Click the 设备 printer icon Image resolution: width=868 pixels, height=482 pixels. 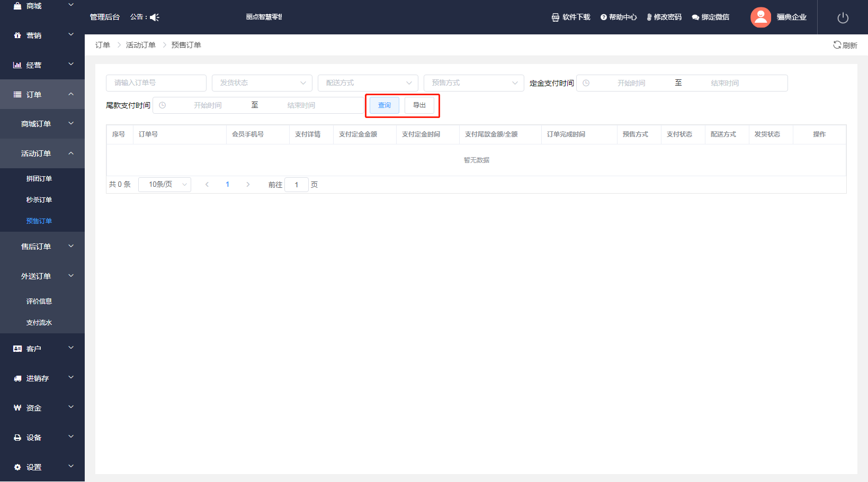point(17,438)
